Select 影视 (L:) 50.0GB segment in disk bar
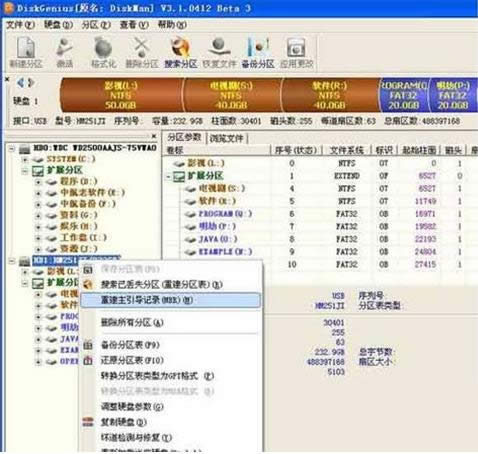This screenshot has height=454, width=478. (x=121, y=95)
